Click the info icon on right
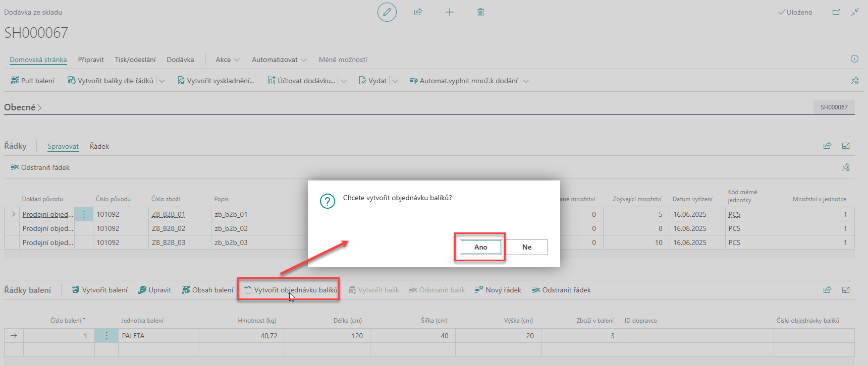This screenshot has height=366, width=868. pos(854,59)
